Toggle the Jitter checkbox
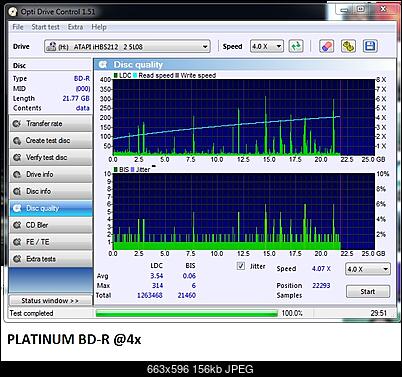 (241, 266)
